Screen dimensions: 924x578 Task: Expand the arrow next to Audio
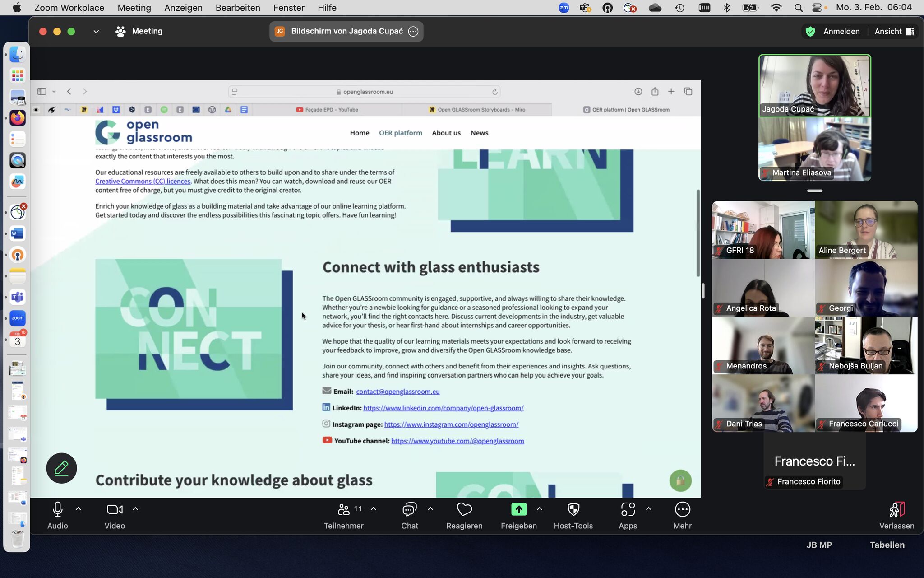coord(78,509)
